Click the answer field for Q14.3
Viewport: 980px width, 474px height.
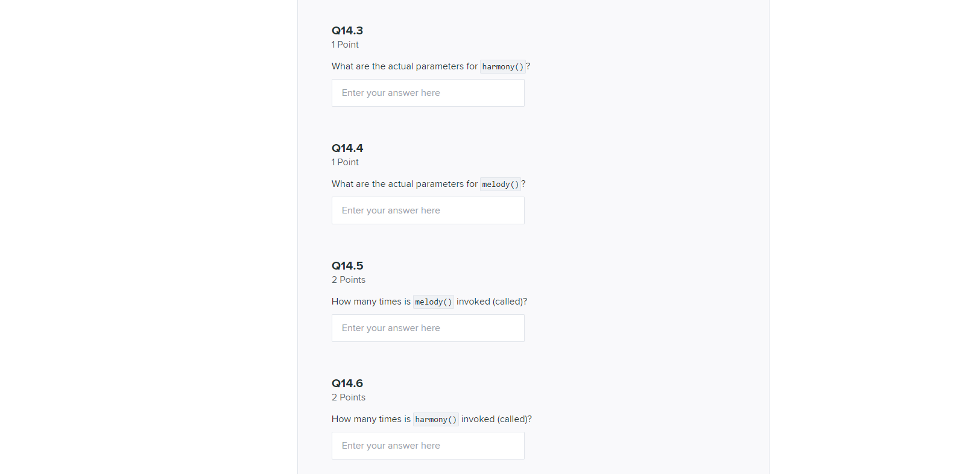point(428,93)
